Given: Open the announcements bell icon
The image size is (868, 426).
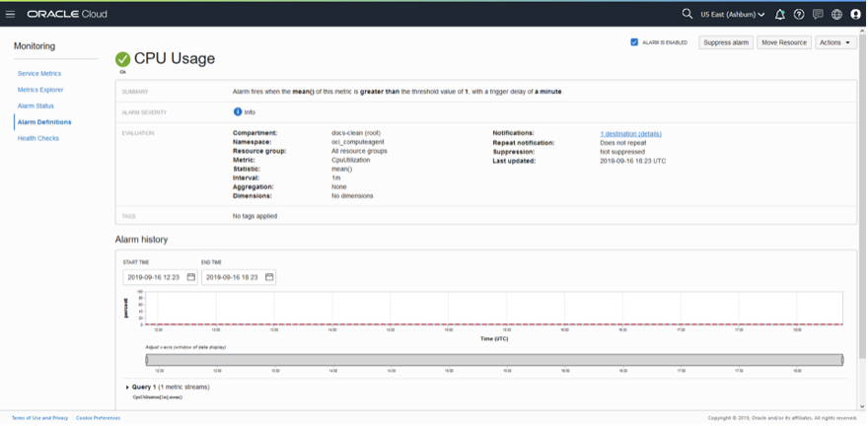Looking at the screenshot, I should (x=780, y=15).
